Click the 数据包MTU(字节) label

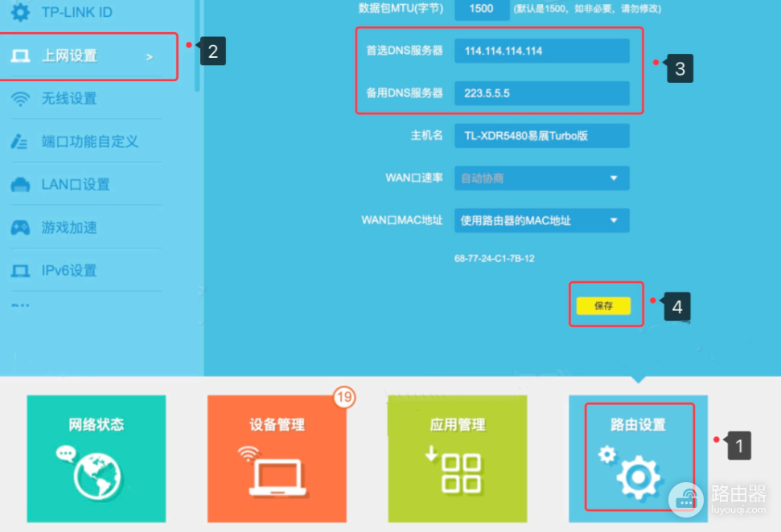point(401,9)
